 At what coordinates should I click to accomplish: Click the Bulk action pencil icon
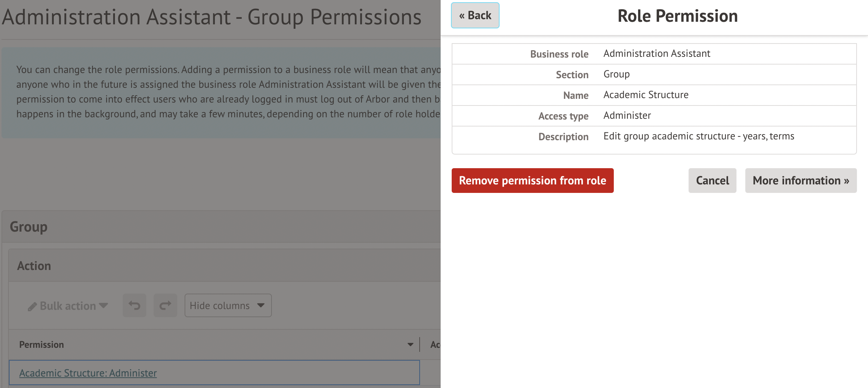tap(32, 306)
